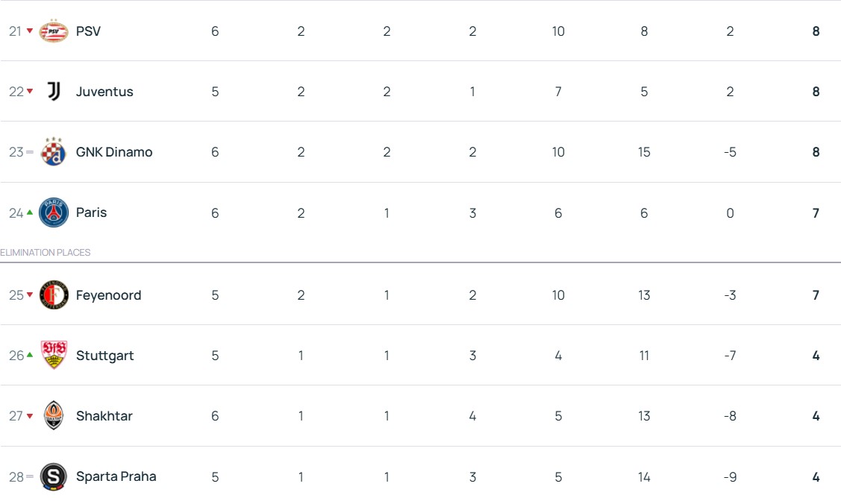Go to the Sparta Praha team name
841x504 pixels.
pos(116,476)
